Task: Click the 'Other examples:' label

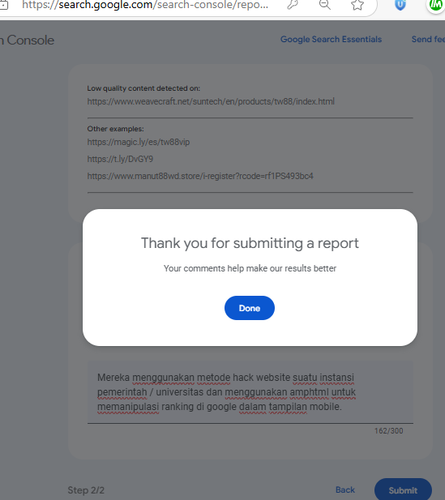Action: click(x=115, y=129)
